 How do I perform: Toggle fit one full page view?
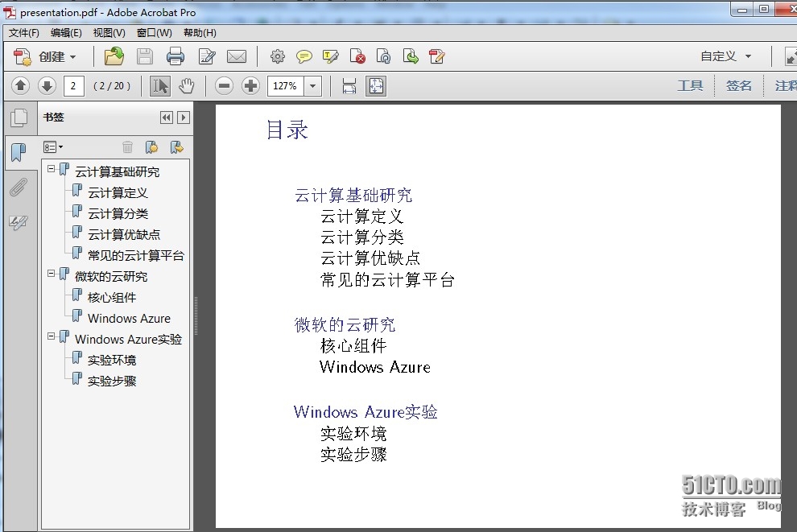(376, 86)
